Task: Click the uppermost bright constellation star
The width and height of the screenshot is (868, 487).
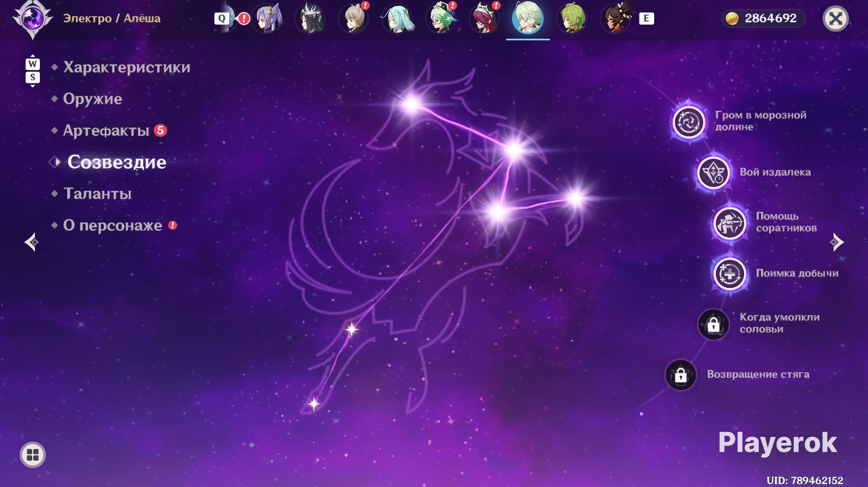Action: click(x=412, y=104)
